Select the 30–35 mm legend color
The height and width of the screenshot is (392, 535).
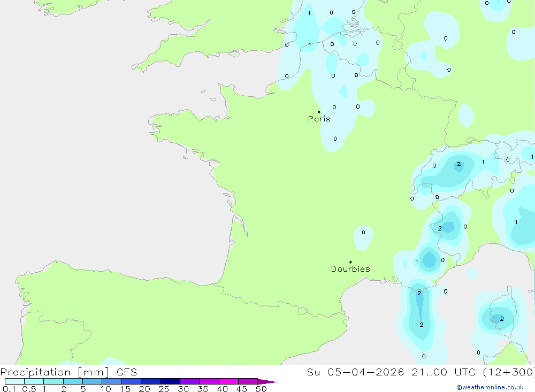[x=190, y=381]
